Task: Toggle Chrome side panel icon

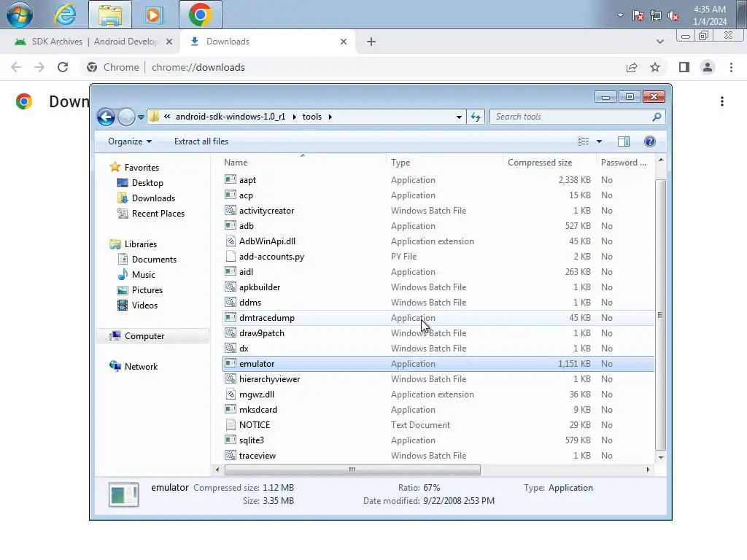Action: point(684,67)
